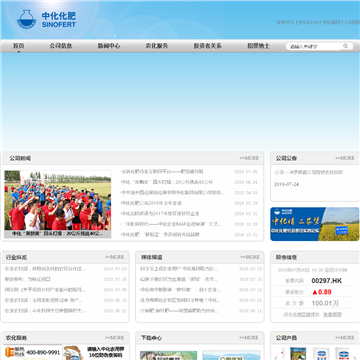Screen dimensions: 360x360
Task: Open company news dated 2018.12.21
Action: click(x=160, y=235)
